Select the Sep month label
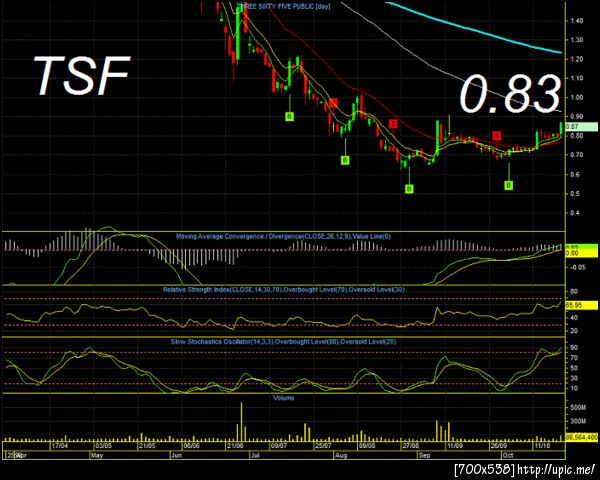The width and height of the screenshot is (600, 480). (424, 456)
